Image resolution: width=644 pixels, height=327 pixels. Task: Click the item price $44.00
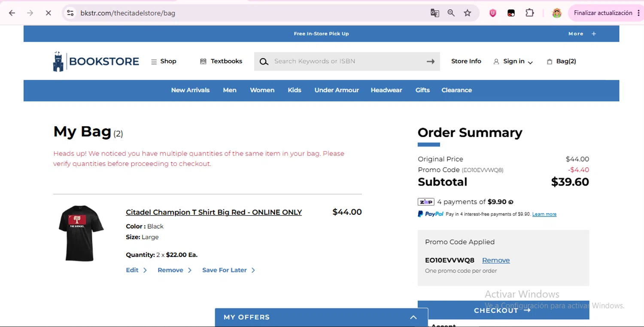(x=347, y=212)
